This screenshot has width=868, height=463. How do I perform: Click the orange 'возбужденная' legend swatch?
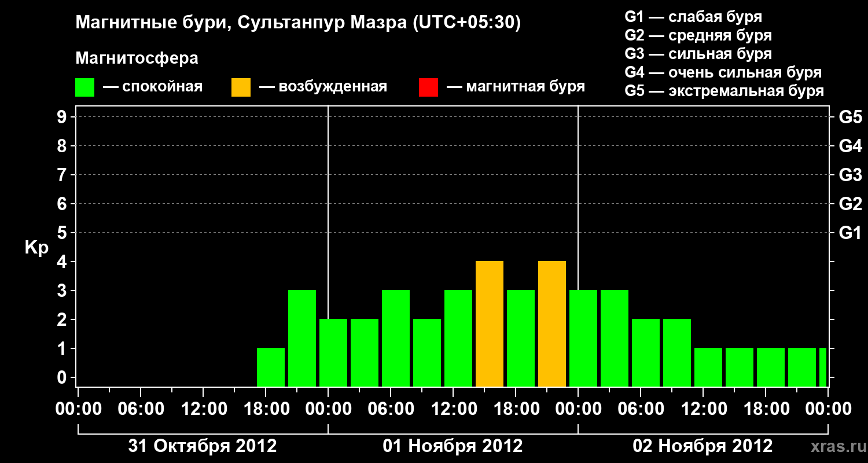[241, 87]
